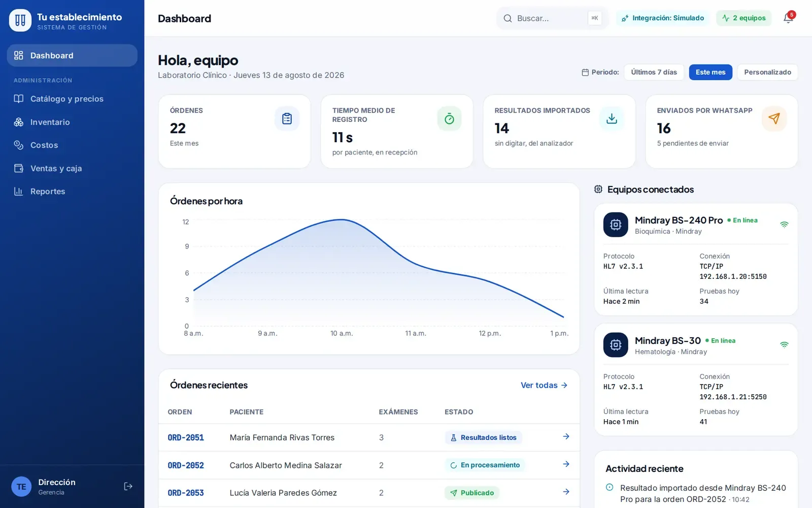Click the clock icon in Actividad reciente
Screen dimensions: 812x508
610,487
